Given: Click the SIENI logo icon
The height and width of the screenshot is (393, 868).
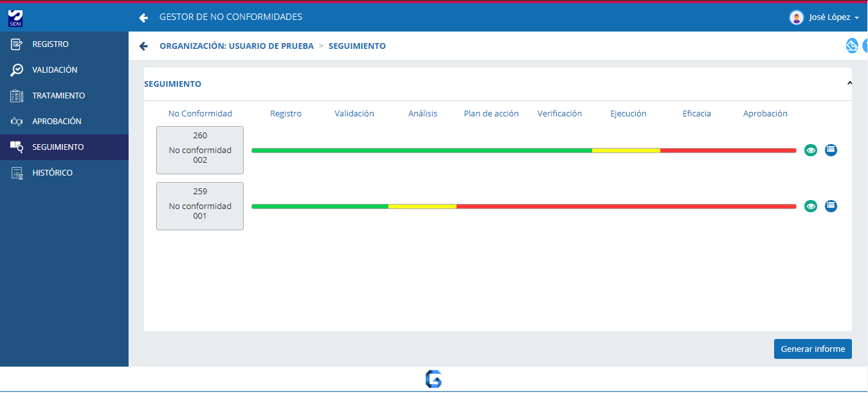Looking at the screenshot, I should pyautogui.click(x=15, y=17).
